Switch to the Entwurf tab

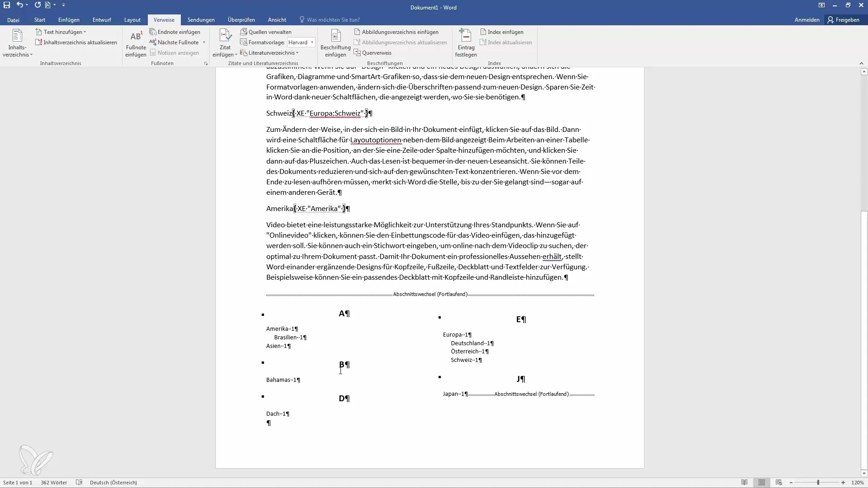(x=102, y=20)
